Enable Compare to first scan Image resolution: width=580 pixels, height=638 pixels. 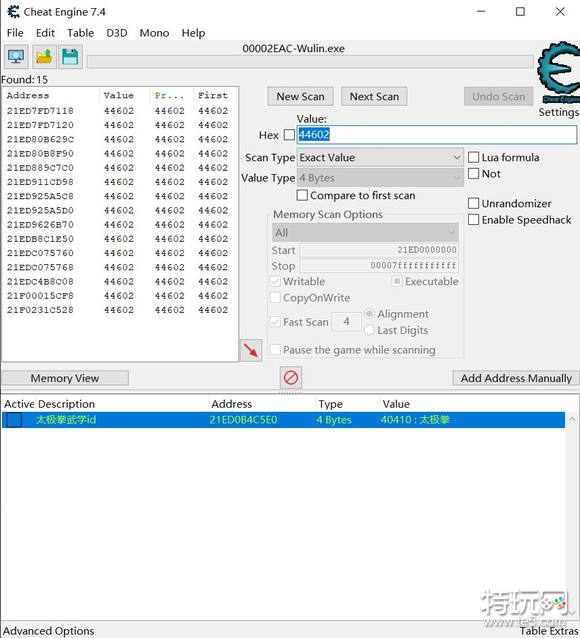click(302, 195)
